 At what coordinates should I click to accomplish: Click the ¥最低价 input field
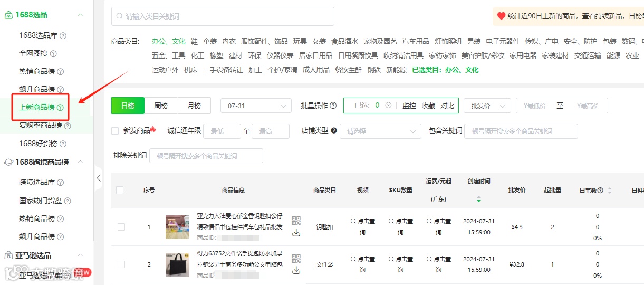(534, 106)
